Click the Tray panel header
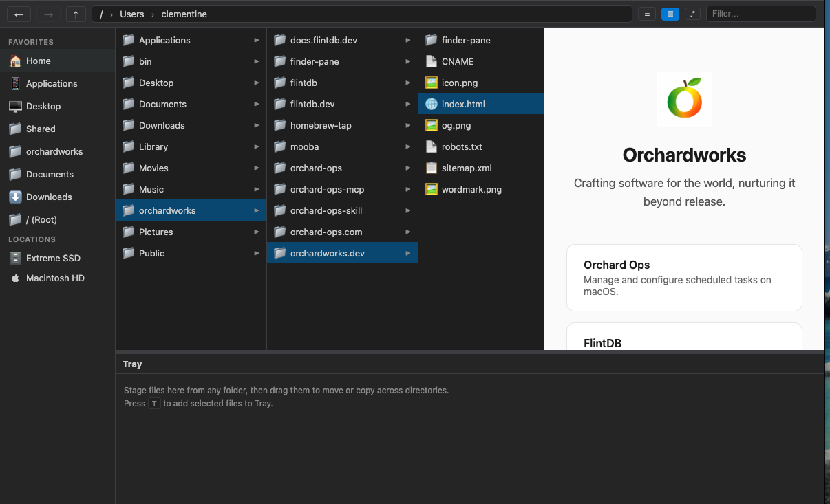830x504 pixels. point(470,364)
